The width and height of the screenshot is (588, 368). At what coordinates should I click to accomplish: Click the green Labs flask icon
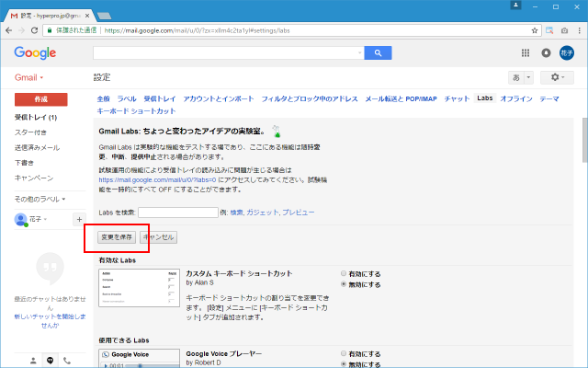(x=277, y=131)
